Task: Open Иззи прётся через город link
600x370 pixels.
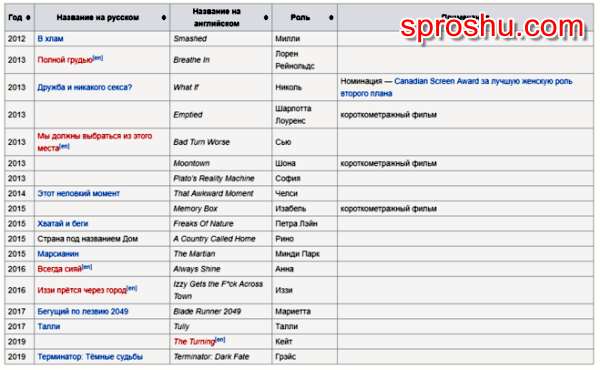Action: [x=82, y=290]
